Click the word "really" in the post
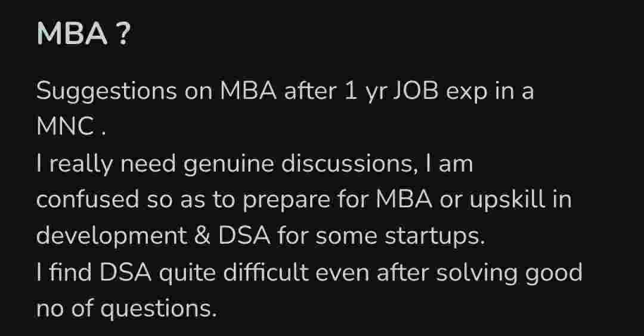 pos(81,164)
